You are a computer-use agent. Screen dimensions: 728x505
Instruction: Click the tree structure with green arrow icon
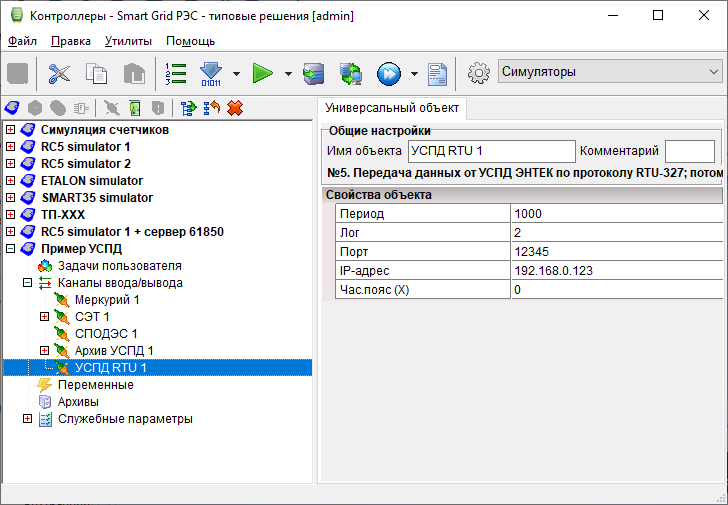(188, 108)
